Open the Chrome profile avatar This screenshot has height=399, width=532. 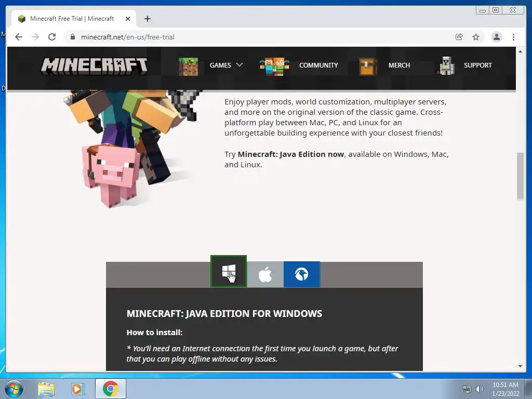point(496,37)
